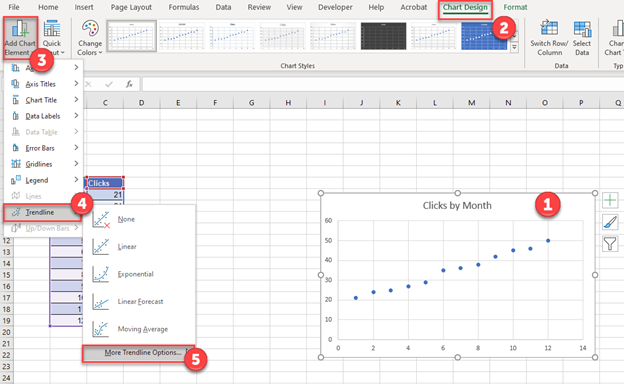Click the Chart Title menu icon
The height and width of the screenshot is (384, 624).
pos(16,100)
